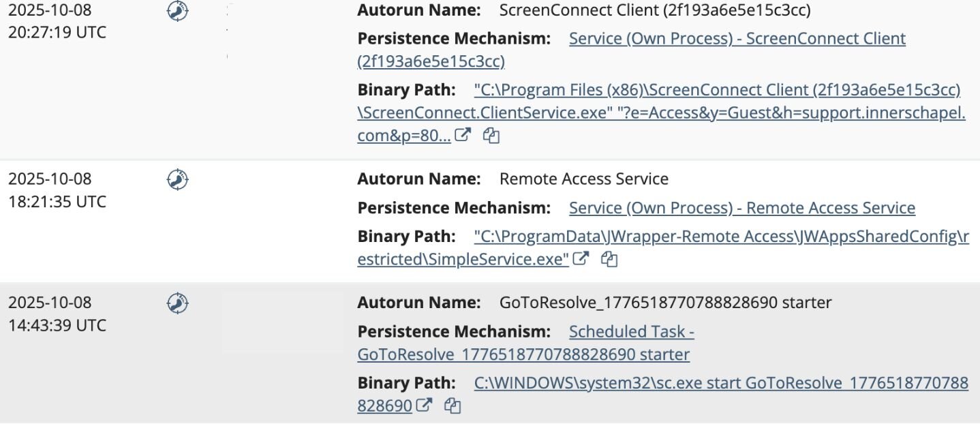
Task: Open the sc.exe GoToResolve external link icon
Action: [x=424, y=406]
